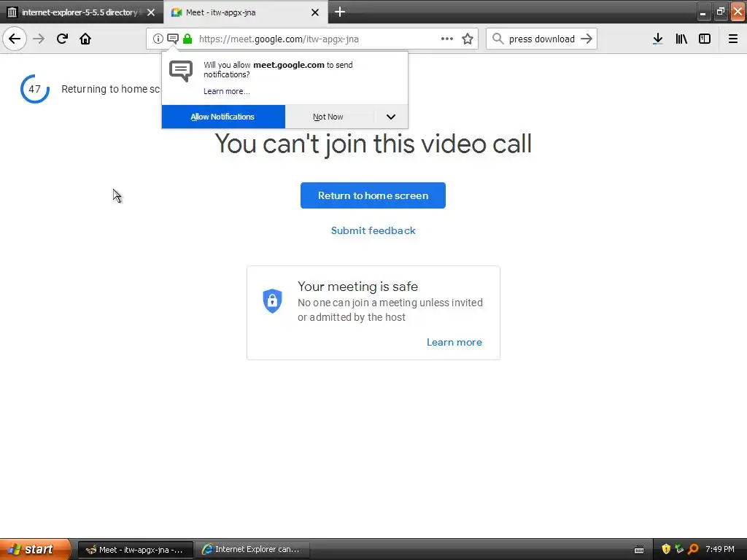Focus the search box with 'press download'
747x560 pixels.
coord(542,39)
